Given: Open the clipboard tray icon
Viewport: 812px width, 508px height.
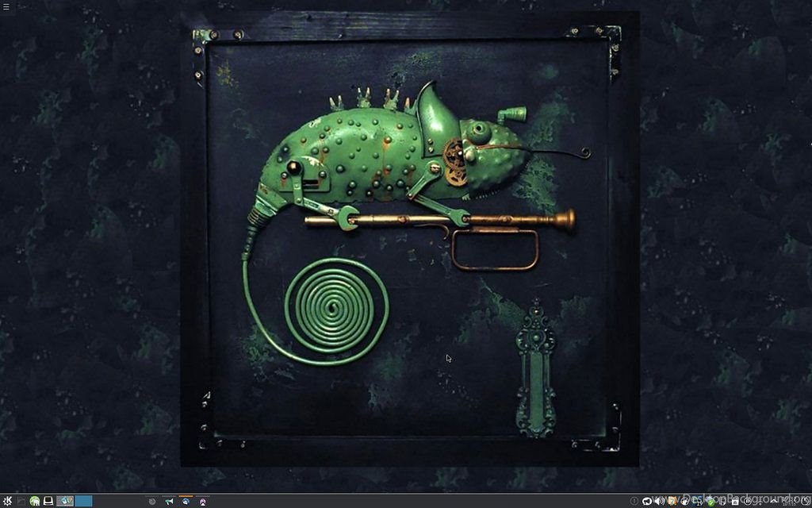Looking at the screenshot, I should coord(723,502).
